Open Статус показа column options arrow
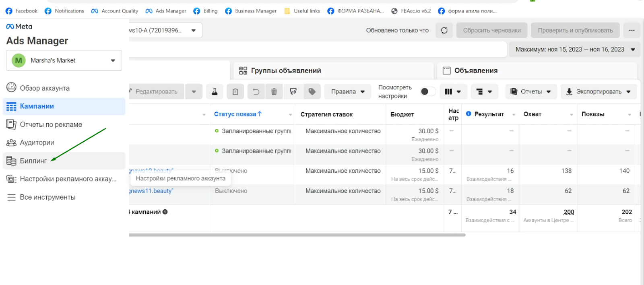Screen dimensions: 644x285 coord(291,115)
